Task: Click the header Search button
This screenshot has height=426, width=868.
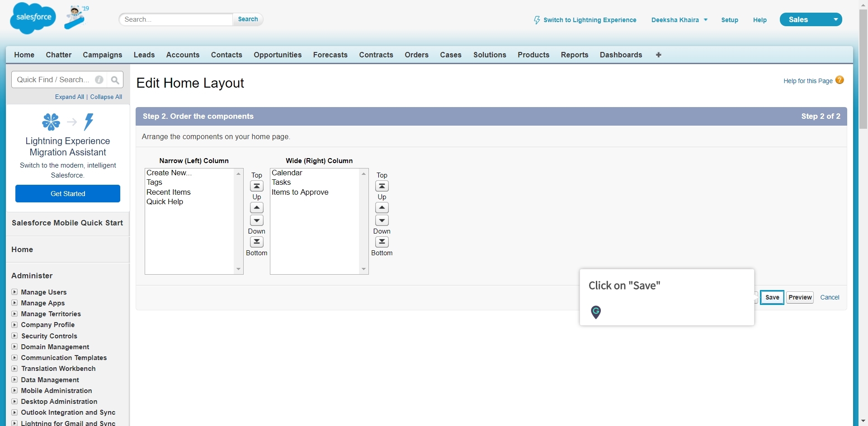Action: click(248, 19)
